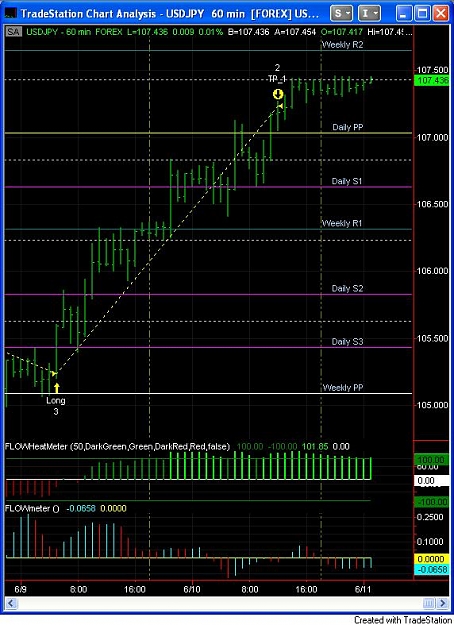Select the Daily S2 line label
The image size is (454, 625).
[x=347, y=288]
